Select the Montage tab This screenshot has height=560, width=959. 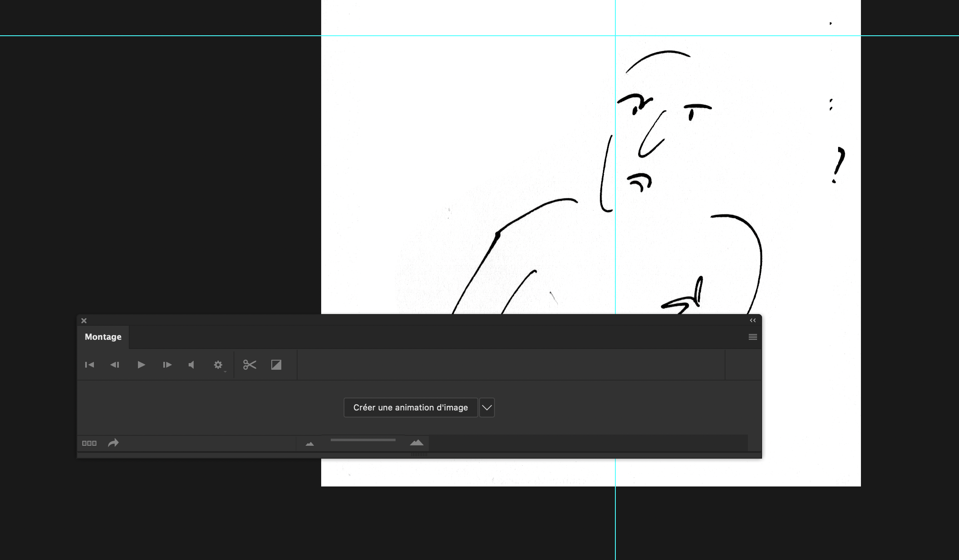[x=103, y=337]
